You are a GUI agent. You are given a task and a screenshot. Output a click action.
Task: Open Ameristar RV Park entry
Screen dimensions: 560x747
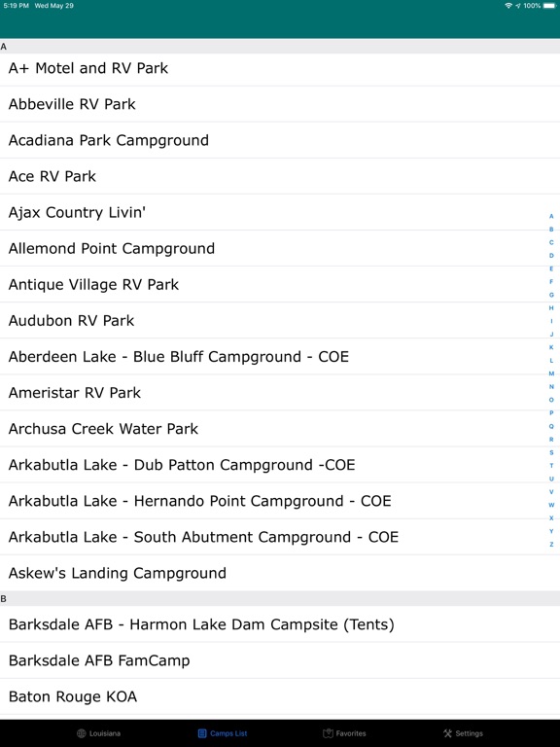[x=280, y=393]
